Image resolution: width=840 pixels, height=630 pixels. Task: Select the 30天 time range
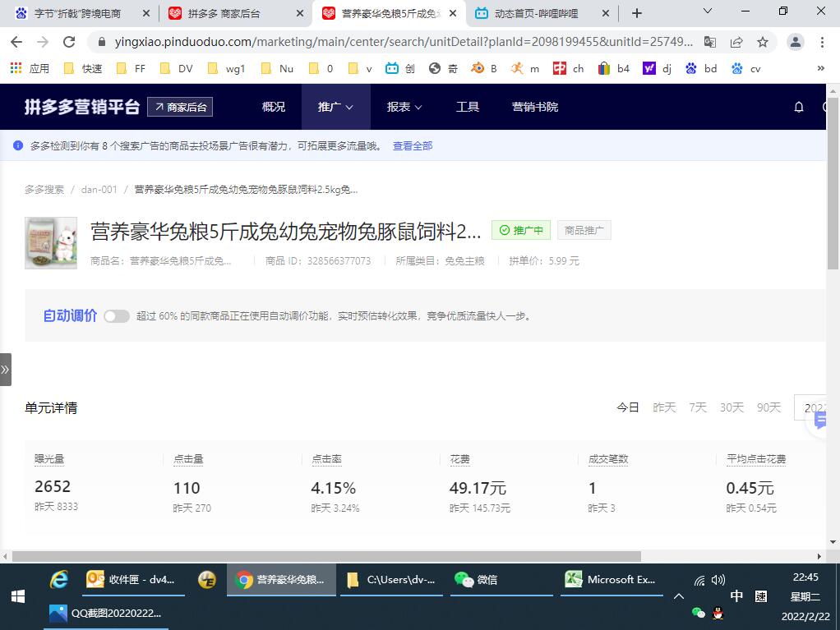click(732, 408)
